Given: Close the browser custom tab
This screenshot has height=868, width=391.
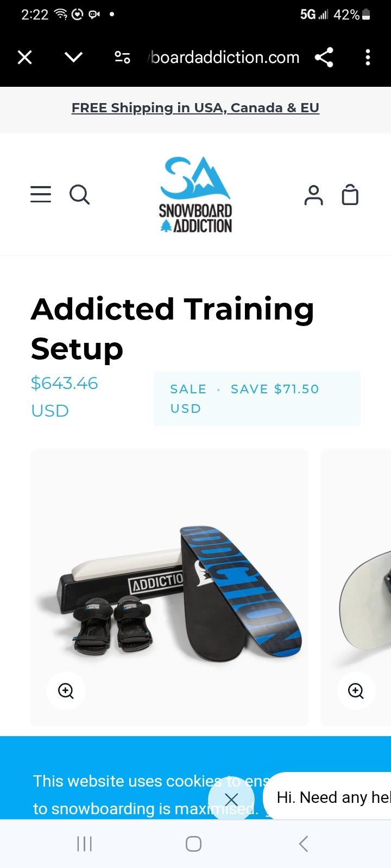Looking at the screenshot, I should (25, 57).
